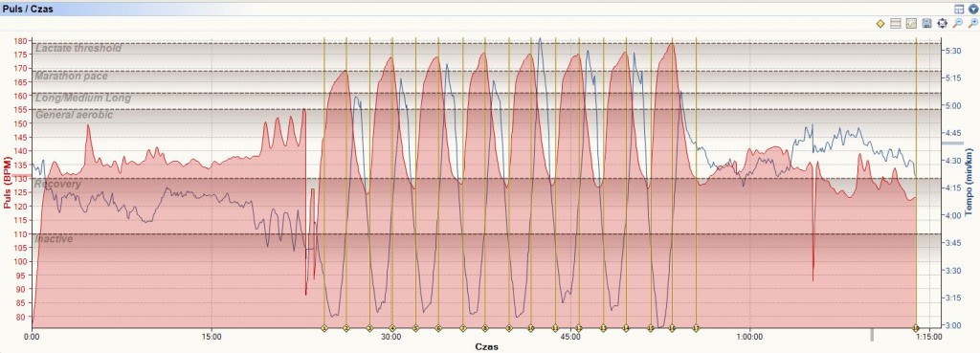Select lap marker 2 on the time axis
Image resolution: width=980 pixels, height=353 pixels.
coord(346,328)
